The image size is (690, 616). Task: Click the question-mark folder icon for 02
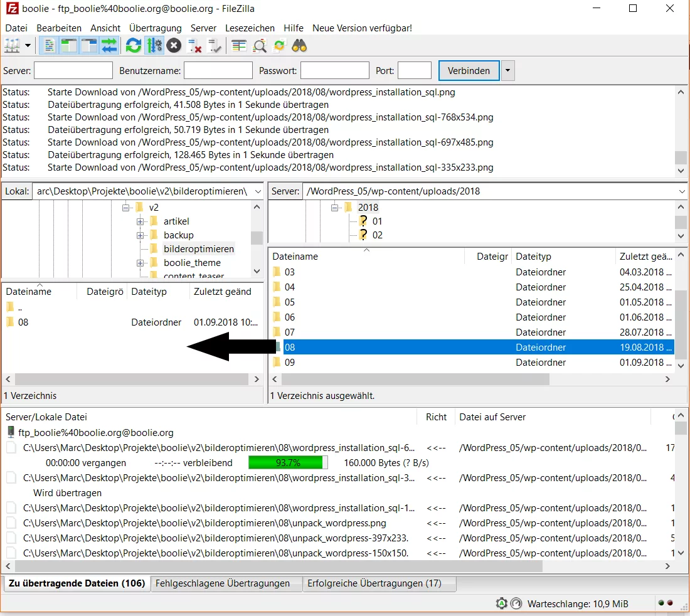click(363, 235)
